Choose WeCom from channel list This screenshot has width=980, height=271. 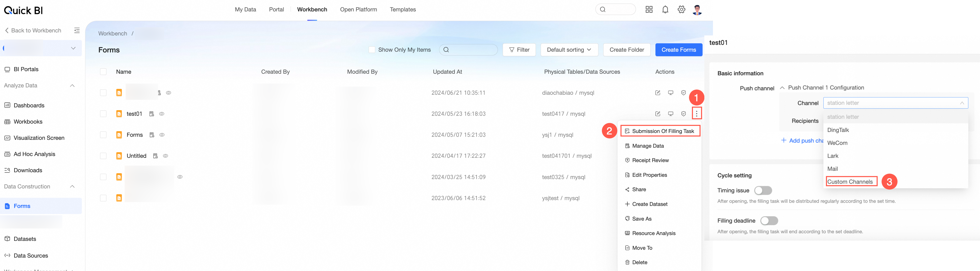click(896, 143)
